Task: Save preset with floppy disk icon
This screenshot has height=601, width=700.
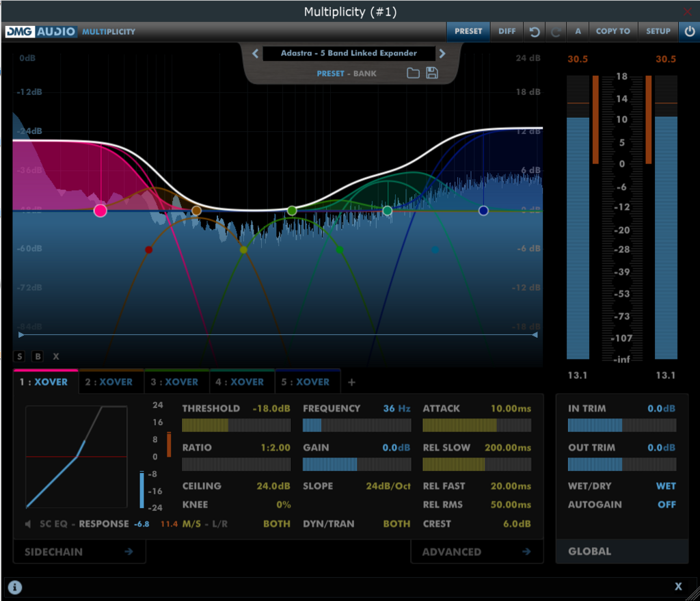Action: tap(432, 72)
